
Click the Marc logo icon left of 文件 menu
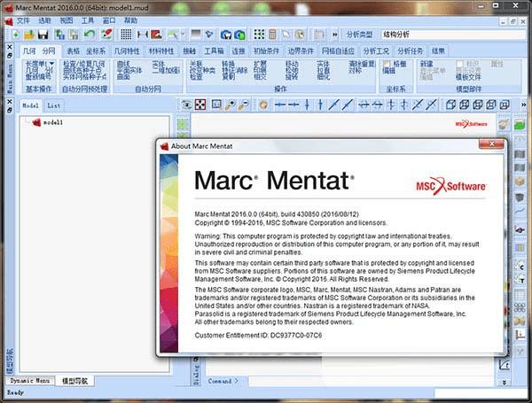(9, 21)
